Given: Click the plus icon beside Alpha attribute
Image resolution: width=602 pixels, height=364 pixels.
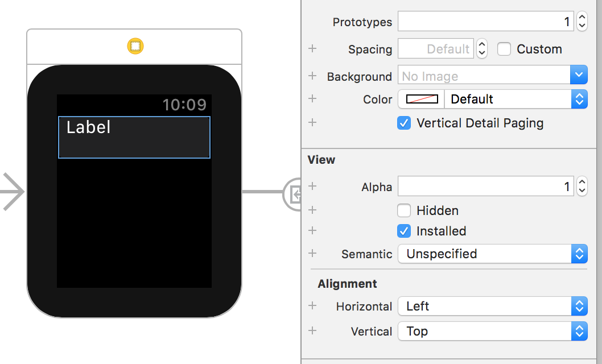Looking at the screenshot, I should point(312,186).
